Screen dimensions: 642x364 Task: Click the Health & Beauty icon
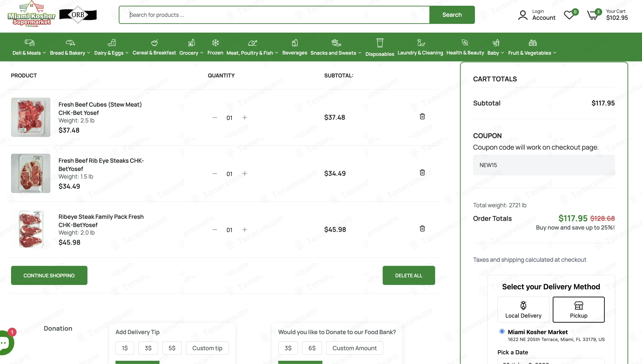coord(465,43)
